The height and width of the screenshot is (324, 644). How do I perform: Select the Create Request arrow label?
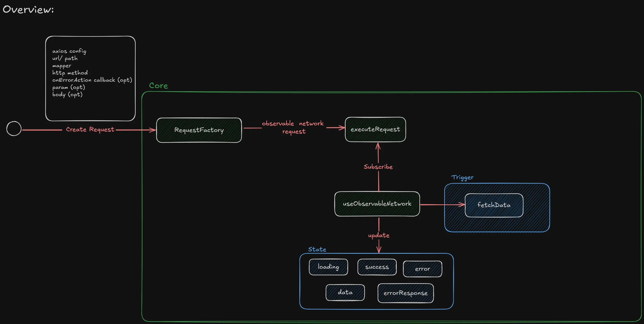(90, 129)
